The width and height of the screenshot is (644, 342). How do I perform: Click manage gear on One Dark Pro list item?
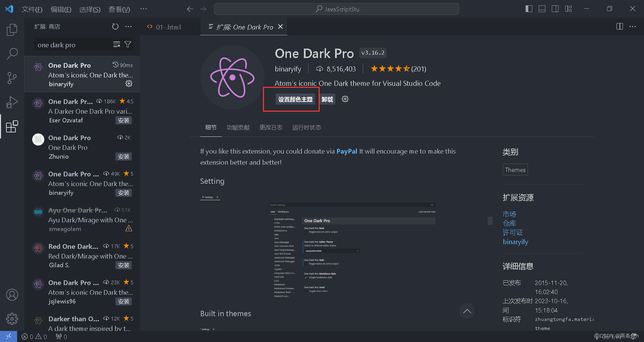tap(129, 83)
